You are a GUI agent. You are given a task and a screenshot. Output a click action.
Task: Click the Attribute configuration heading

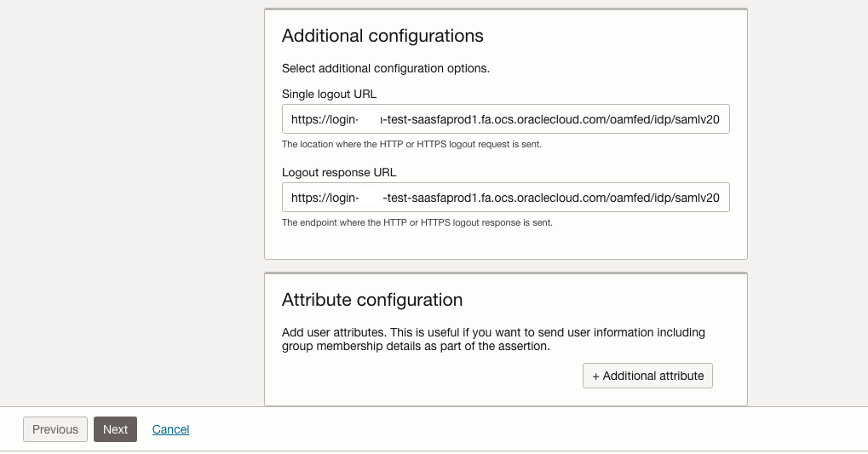372,300
